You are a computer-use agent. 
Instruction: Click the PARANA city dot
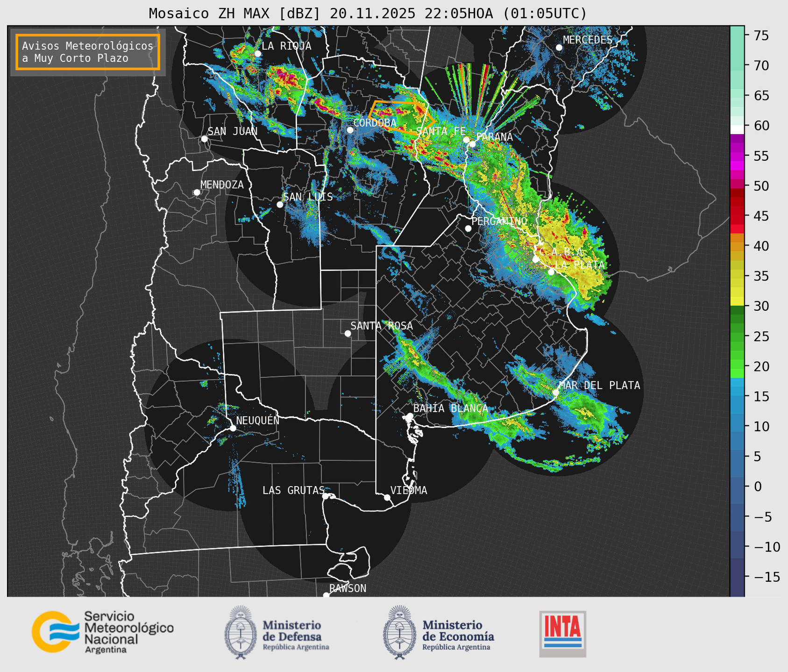click(x=472, y=144)
